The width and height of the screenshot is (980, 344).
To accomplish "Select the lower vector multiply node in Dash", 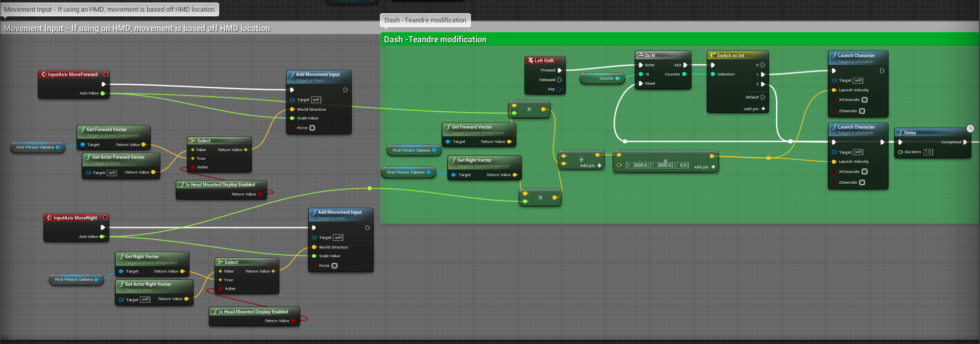I will [540, 198].
